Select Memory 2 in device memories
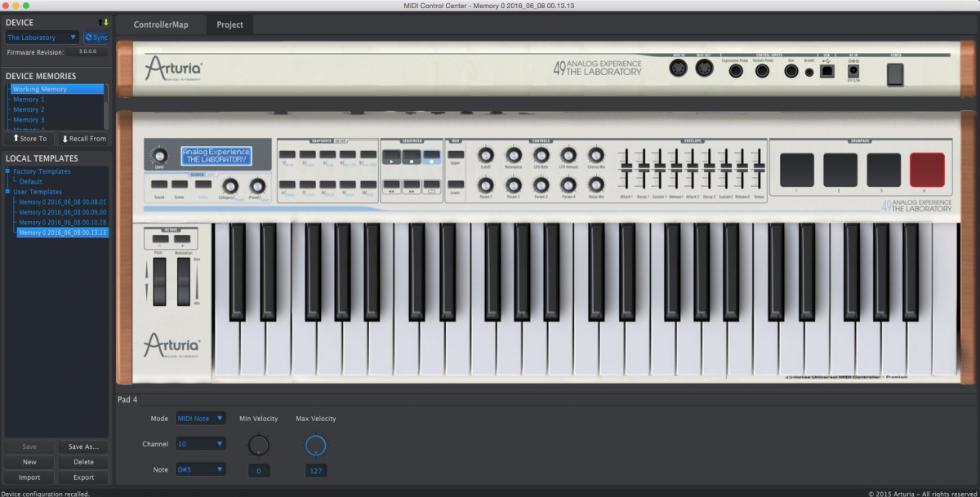 point(56,109)
